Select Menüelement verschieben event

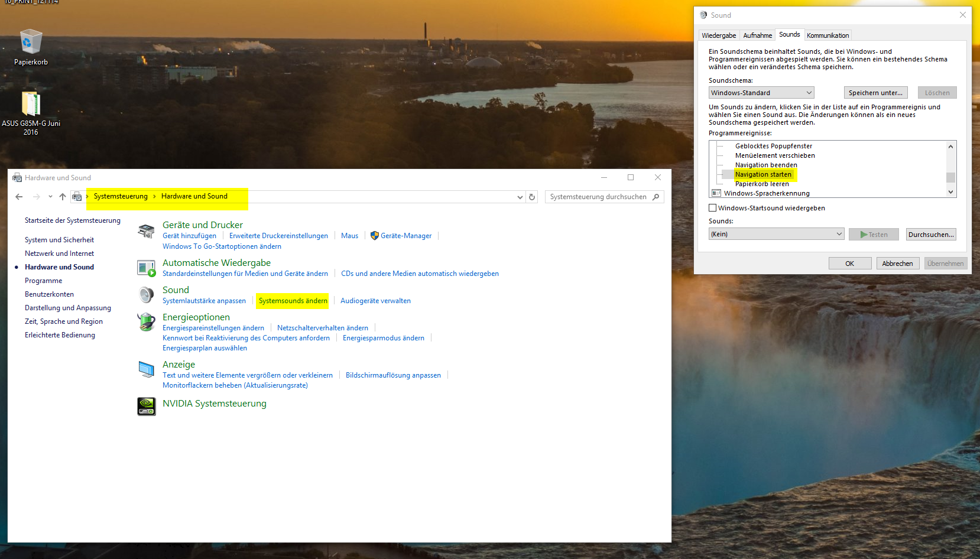pos(775,155)
